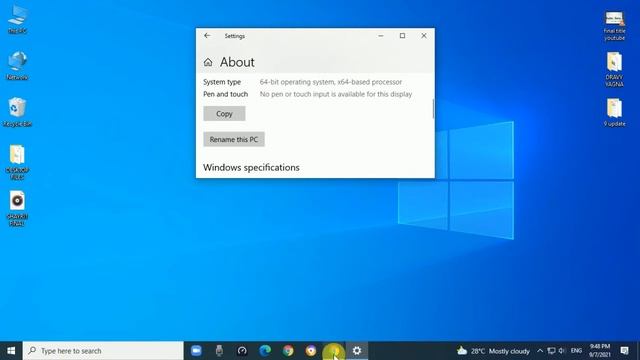Launch Microsoft Edge from taskbar
640x360 pixels.
point(265,351)
